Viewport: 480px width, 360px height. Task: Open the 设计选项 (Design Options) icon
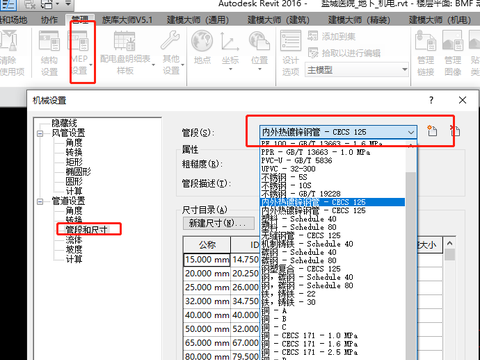point(290,41)
